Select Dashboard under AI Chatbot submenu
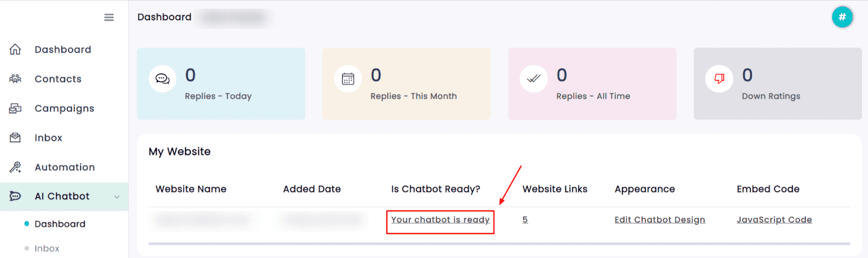Image resolution: width=868 pixels, height=258 pixels. coord(60,224)
